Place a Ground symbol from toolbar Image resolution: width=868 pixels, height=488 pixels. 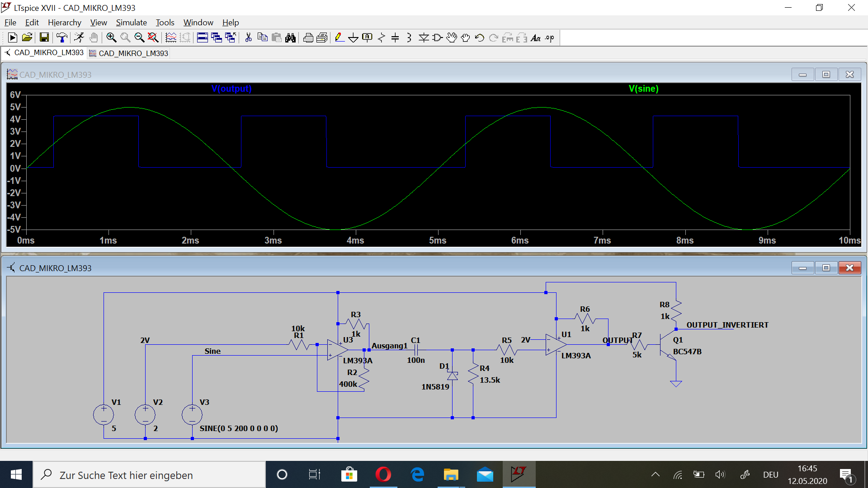click(353, 38)
